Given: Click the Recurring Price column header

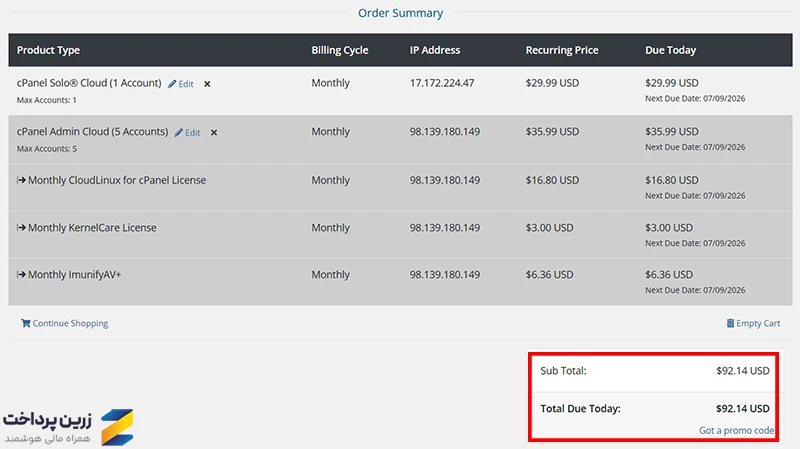Looking at the screenshot, I should pyautogui.click(x=562, y=50).
